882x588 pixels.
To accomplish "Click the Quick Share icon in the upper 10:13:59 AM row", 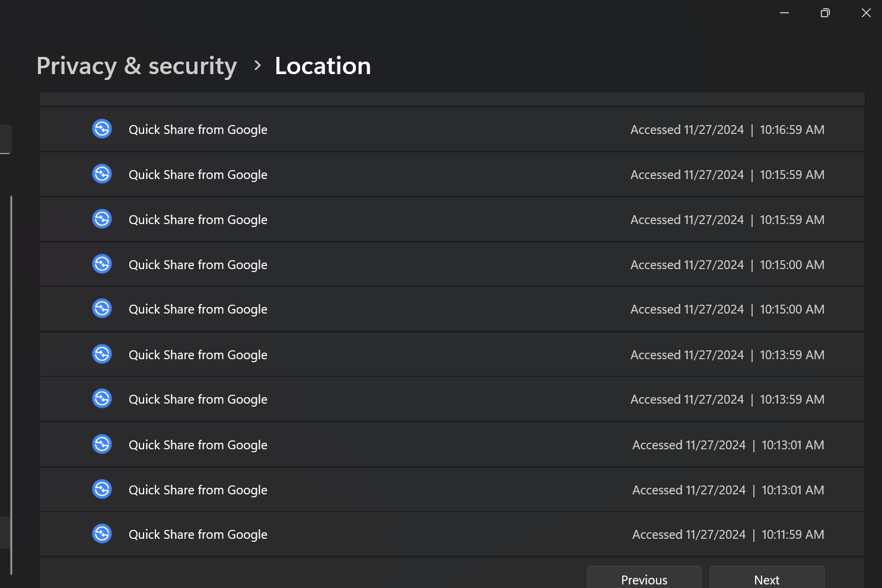I will [x=102, y=354].
